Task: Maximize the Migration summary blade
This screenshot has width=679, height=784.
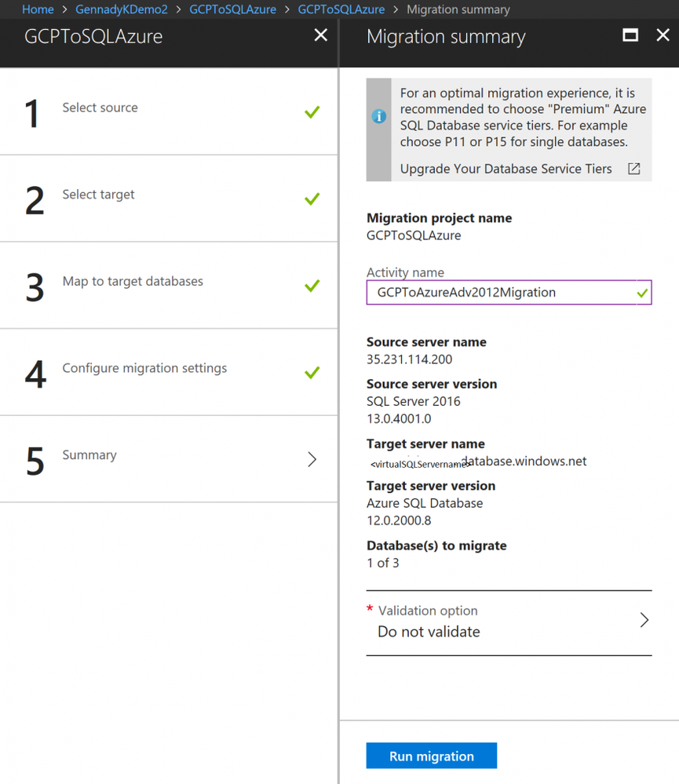Action: click(630, 35)
